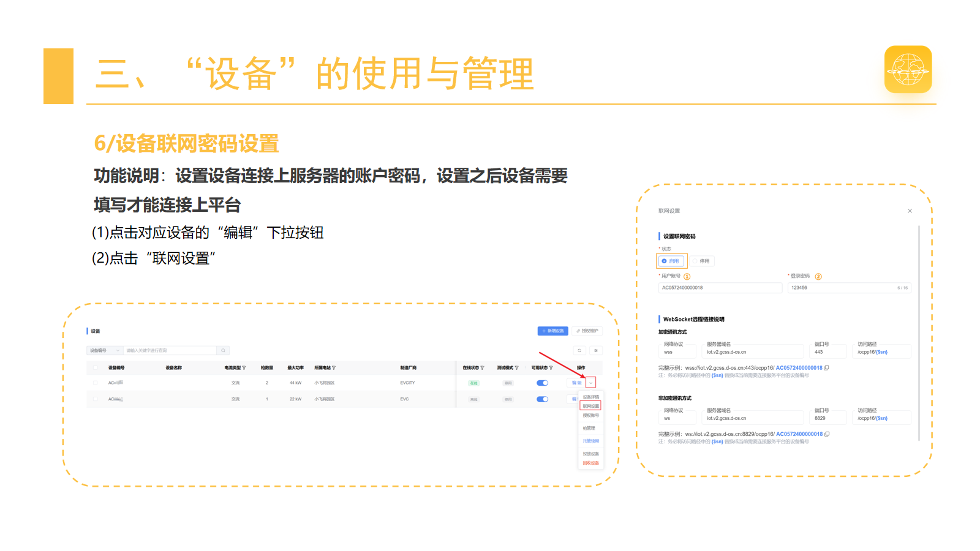Click the 用户账号 input field
Image resolution: width=980 pixels, height=551 pixels.
[x=720, y=288]
